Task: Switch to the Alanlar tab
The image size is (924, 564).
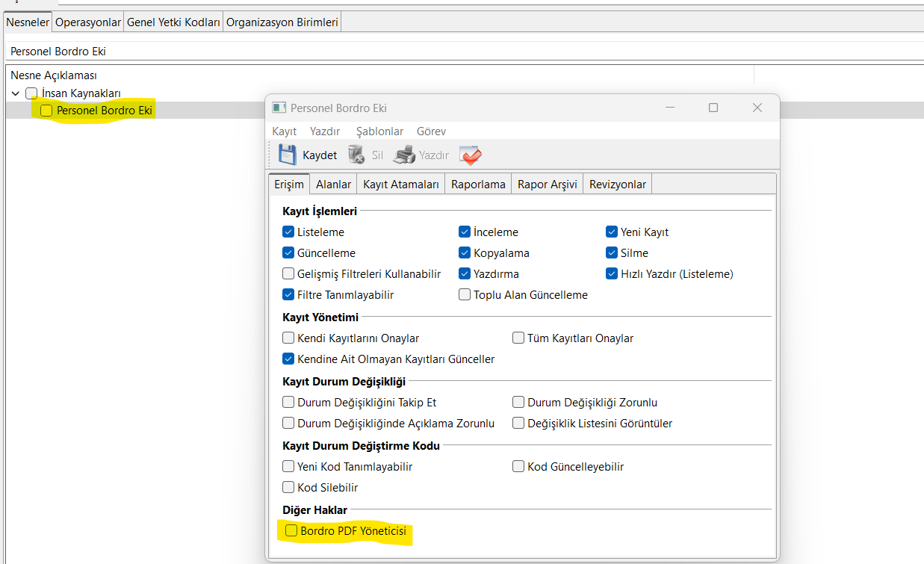Action: (x=333, y=184)
